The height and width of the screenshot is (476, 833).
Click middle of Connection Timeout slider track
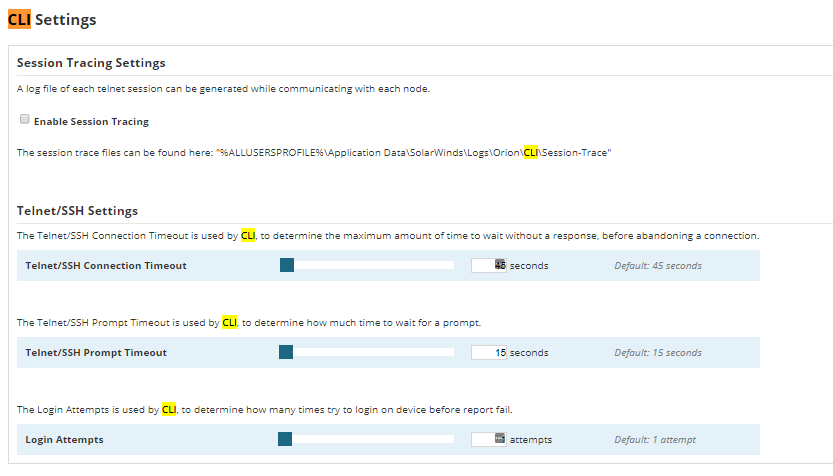pos(367,266)
